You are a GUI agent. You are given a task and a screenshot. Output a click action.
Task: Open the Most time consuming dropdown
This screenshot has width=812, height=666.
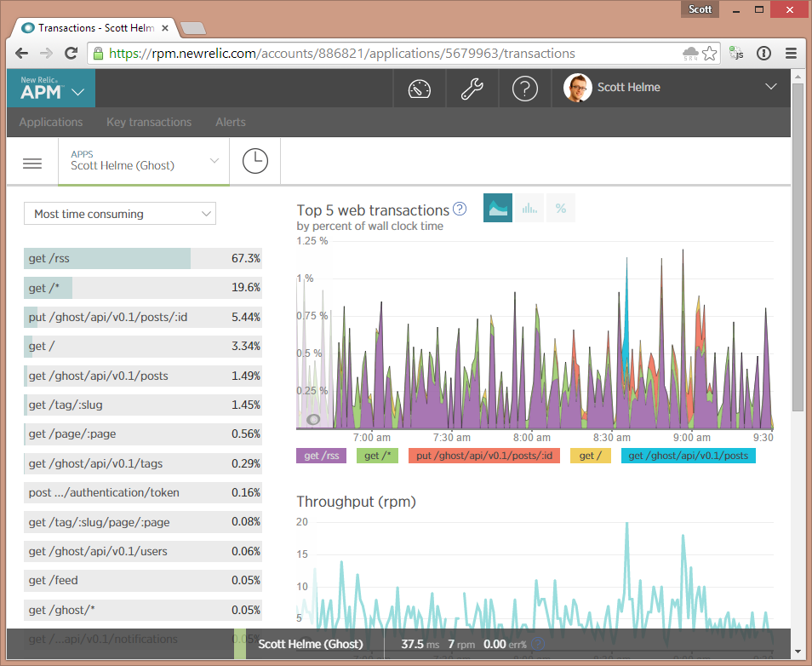click(x=120, y=214)
